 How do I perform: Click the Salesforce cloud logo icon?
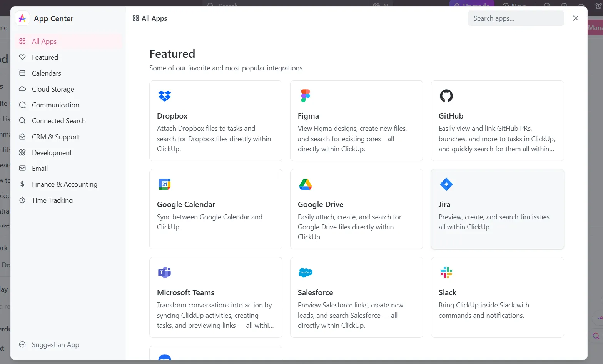[x=306, y=272]
